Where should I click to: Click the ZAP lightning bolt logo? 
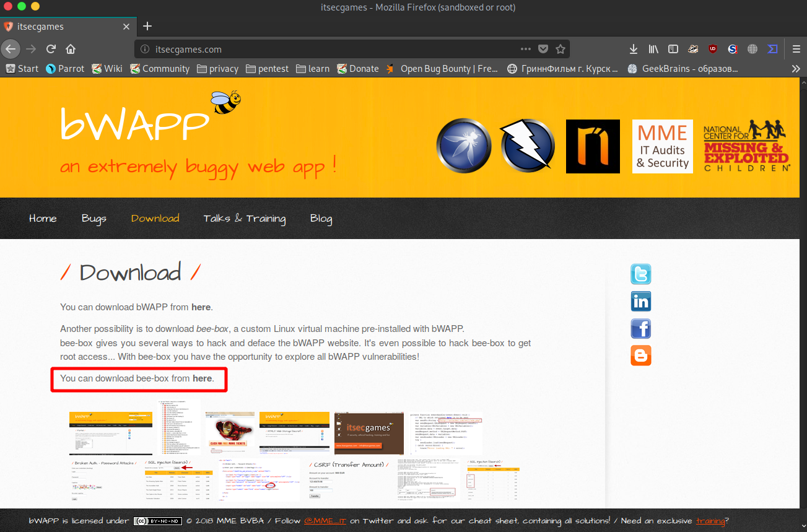click(x=528, y=146)
